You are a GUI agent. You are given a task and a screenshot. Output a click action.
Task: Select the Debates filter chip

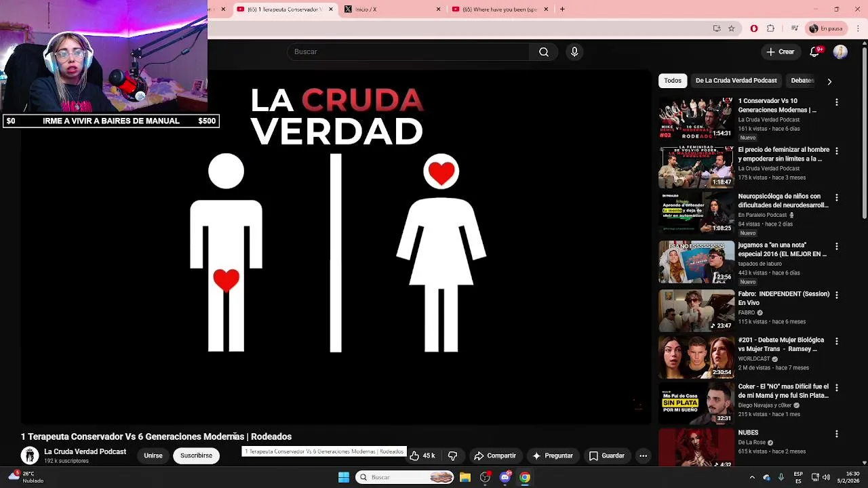tap(802, 81)
